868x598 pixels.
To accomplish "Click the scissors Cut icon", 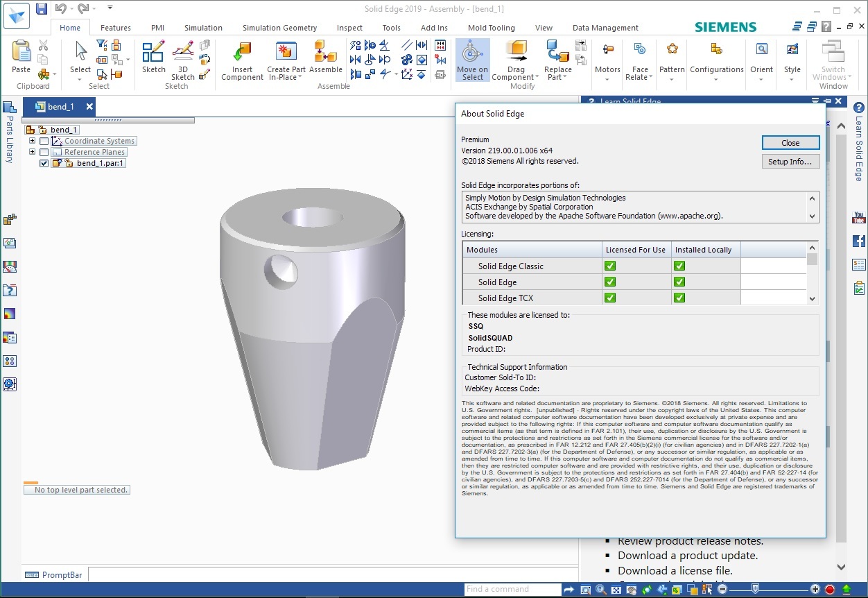I will [x=44, y=45].
